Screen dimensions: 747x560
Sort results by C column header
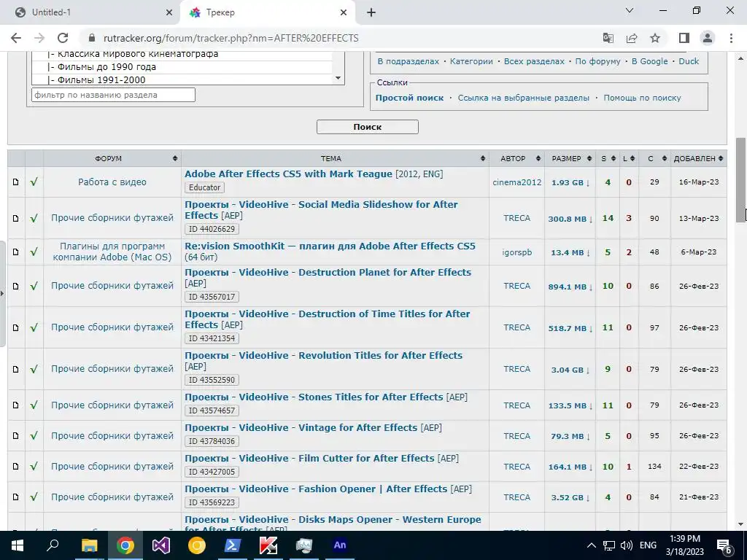[654, 158]
